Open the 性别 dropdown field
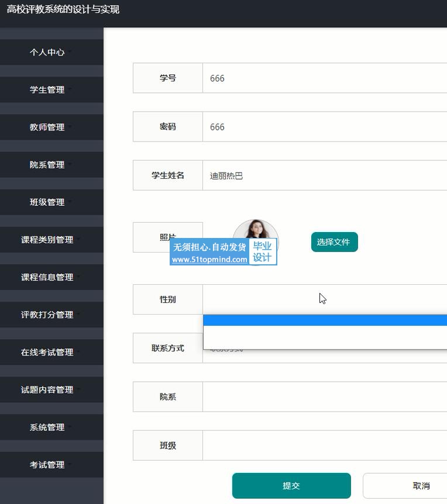The width and height of the screenshot is (447, 504). (x=325, y=299)
